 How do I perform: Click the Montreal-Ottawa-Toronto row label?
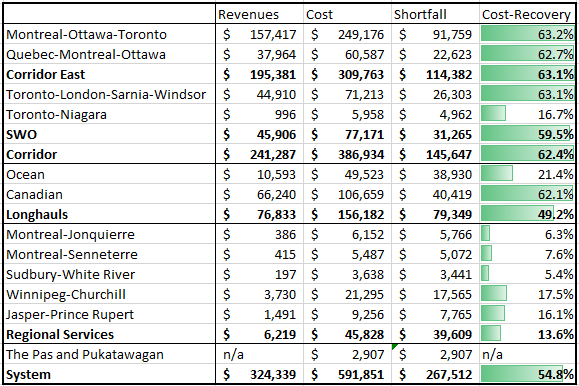point(86,34)
